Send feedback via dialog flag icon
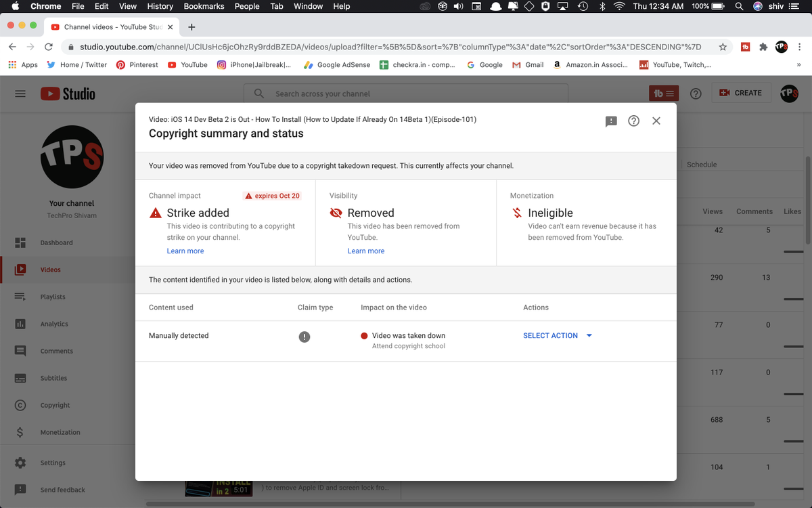This screenshot has height=508, width=812. [x=611, y=121]
